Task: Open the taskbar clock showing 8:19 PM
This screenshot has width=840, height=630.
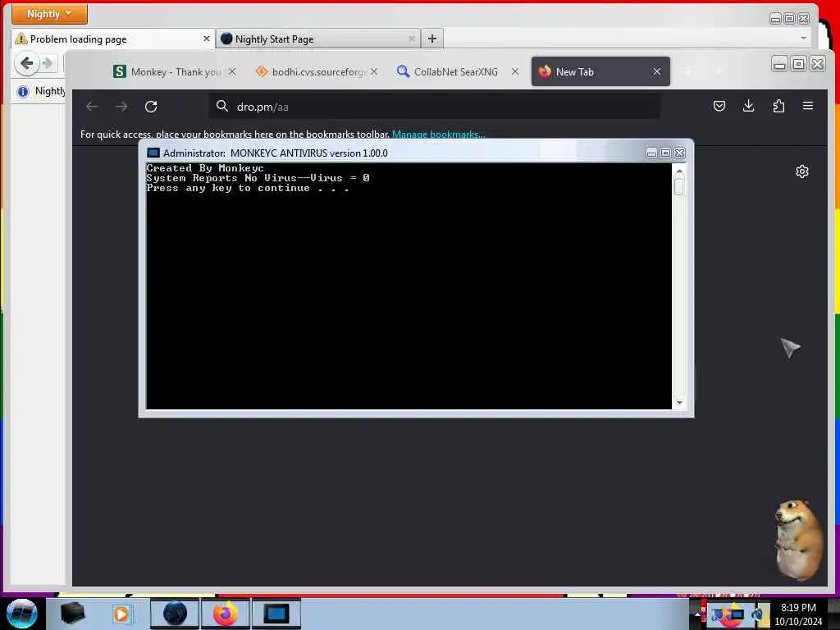Action: click(798, 614)
